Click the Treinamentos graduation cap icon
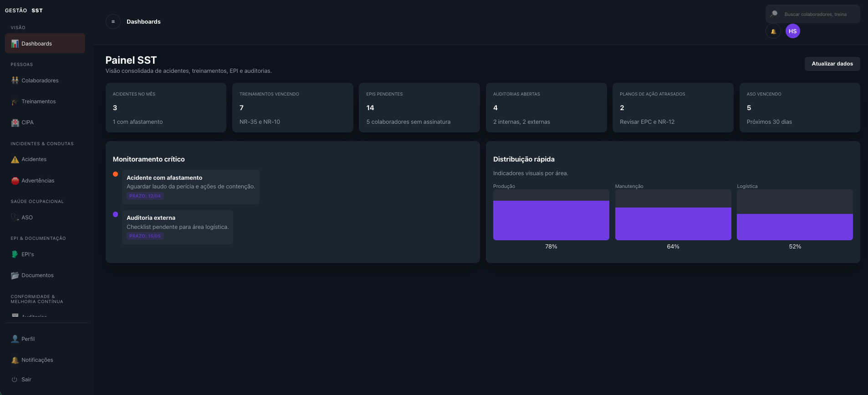 coord(15,101)
